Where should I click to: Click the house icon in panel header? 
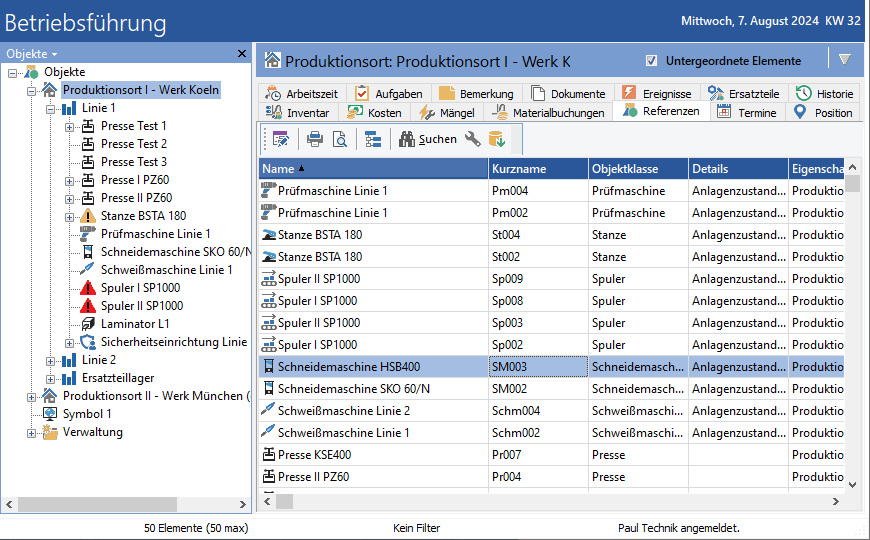[272, 60]
